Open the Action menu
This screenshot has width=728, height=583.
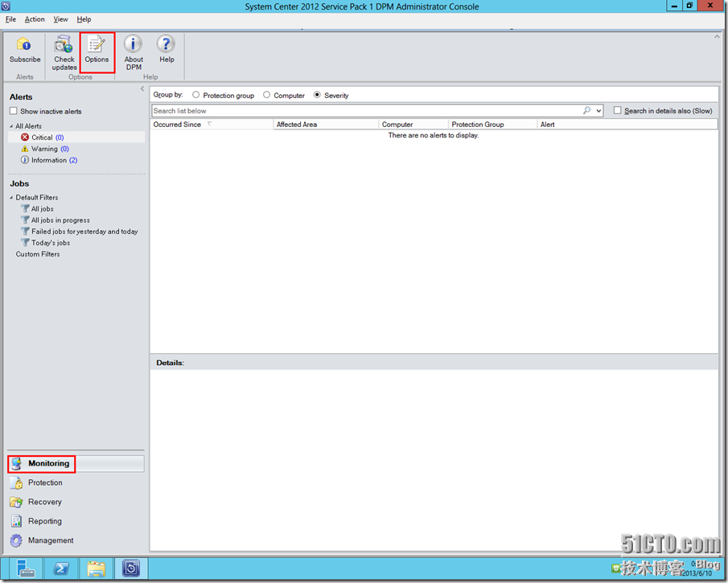point(35,19)
